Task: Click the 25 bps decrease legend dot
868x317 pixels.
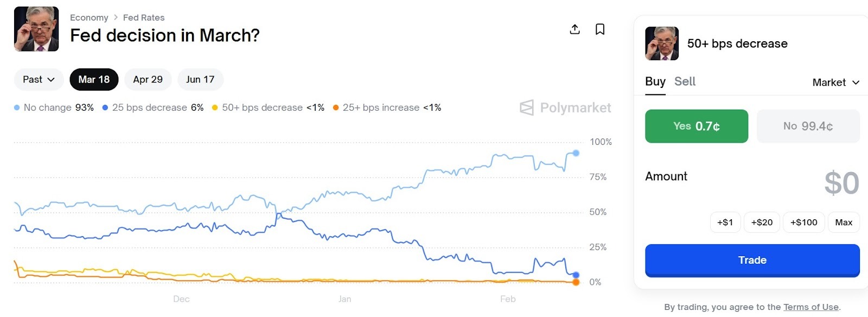Action: click(x=105, y=108)
